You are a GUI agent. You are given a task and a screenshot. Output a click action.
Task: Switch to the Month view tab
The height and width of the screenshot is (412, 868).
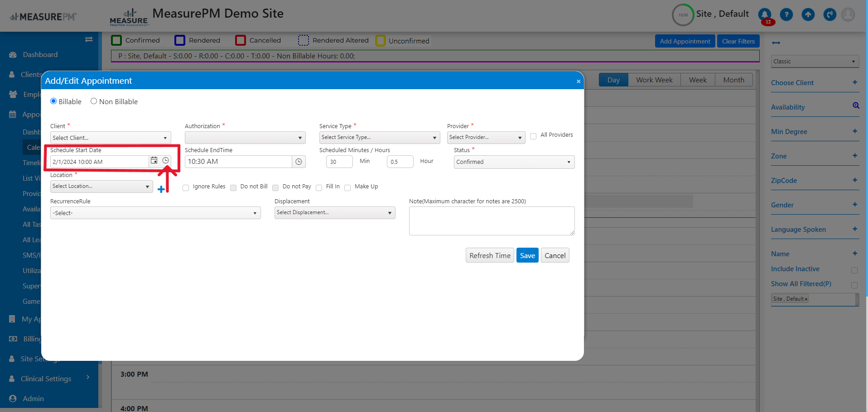[x=734, y=80]
